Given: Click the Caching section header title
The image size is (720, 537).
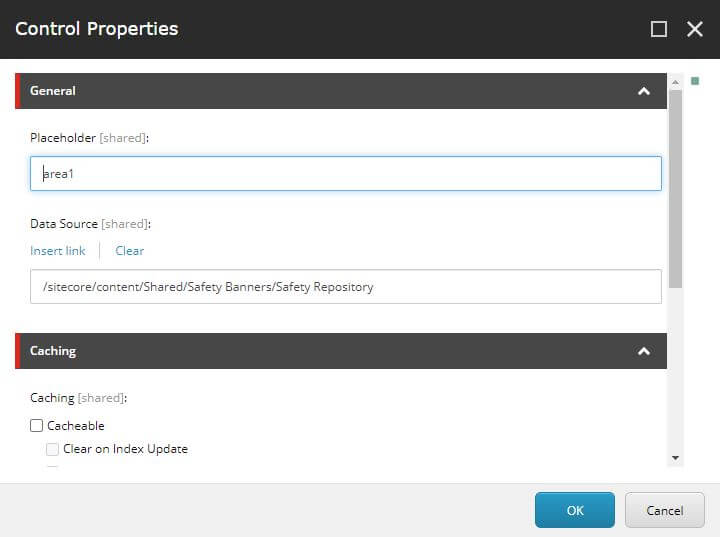Looking at the screenshot, I should click(53, 351).
